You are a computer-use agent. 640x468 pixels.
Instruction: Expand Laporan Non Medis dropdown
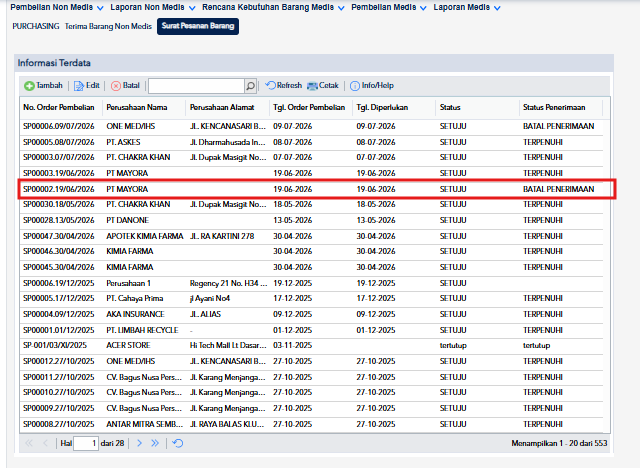point(153,7)
